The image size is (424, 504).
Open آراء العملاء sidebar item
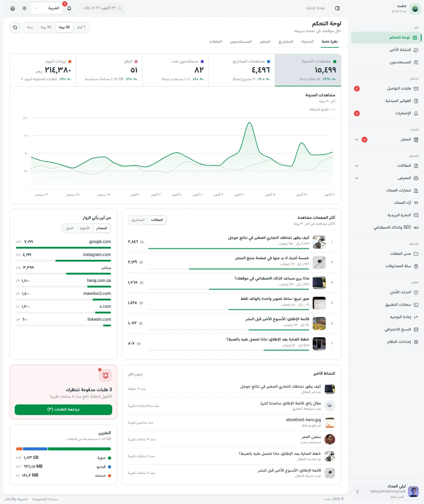(386, 203)
